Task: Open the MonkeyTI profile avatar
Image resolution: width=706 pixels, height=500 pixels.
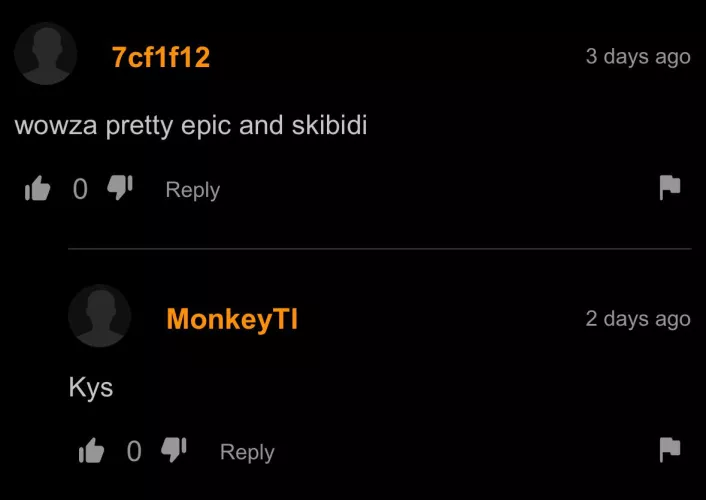Action: coord(100,316)
